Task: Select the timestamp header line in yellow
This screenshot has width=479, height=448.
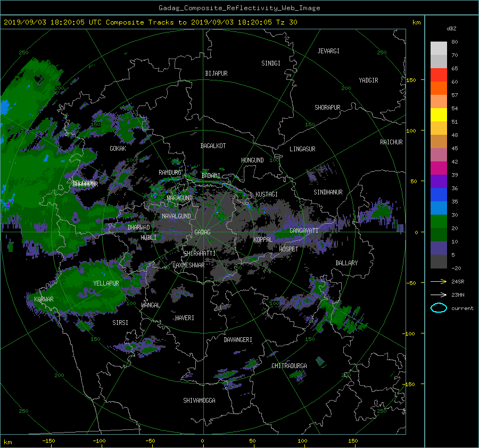Action: pos(150,22)
